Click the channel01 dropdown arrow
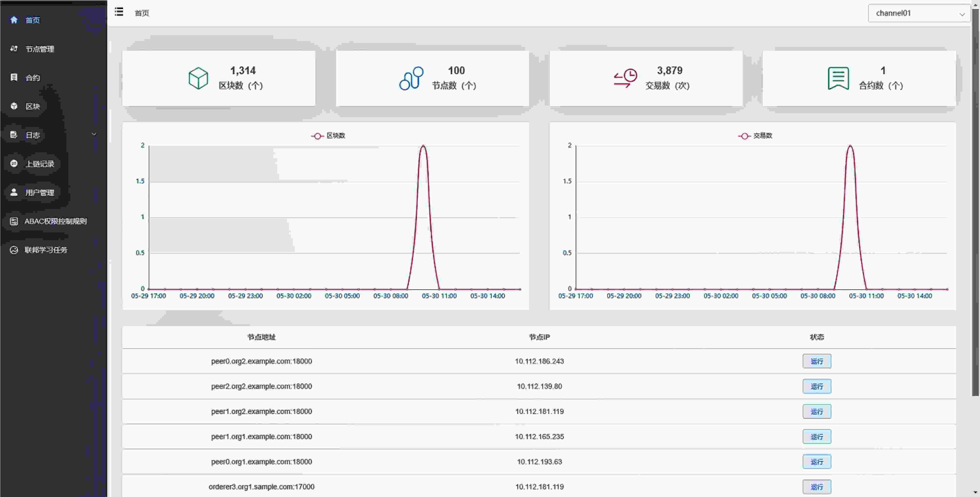The width and height of the screenshot is (980, 497). coord(962,14)
